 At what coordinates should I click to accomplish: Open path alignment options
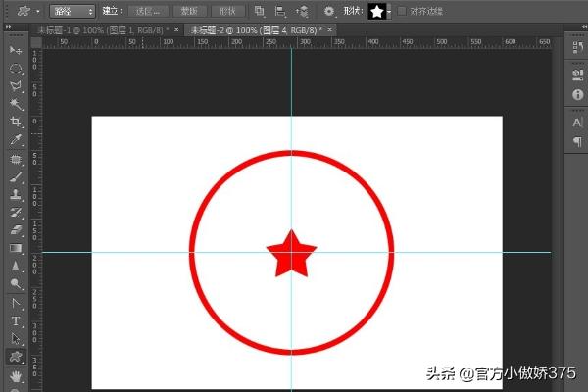(x=280, y=11)
